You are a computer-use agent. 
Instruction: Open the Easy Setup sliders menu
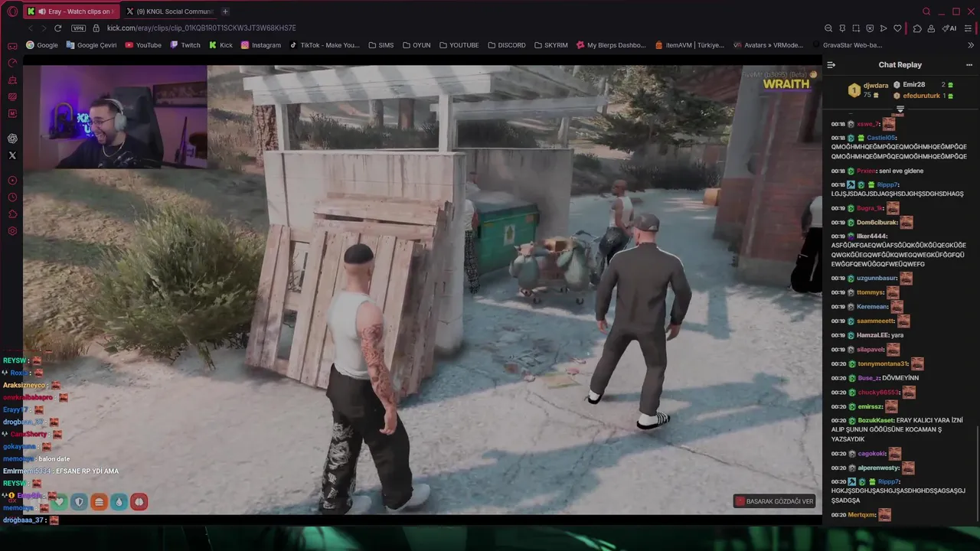(969, 28)
